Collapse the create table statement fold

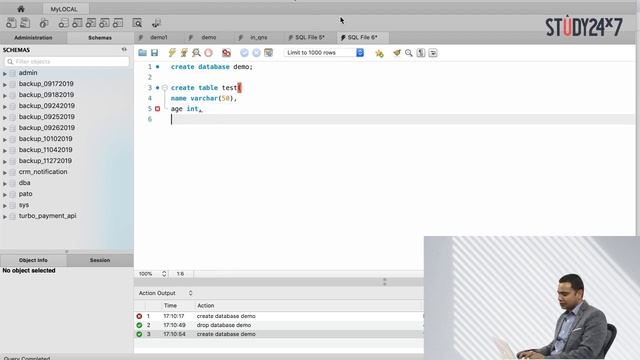tap(164, 88)
